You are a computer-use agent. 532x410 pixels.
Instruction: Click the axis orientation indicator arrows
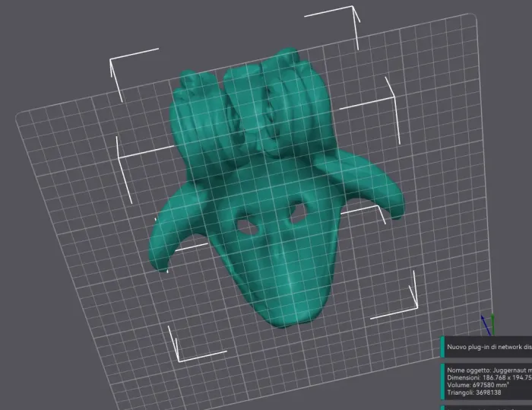pyautogui.click(x=488, y=325)
